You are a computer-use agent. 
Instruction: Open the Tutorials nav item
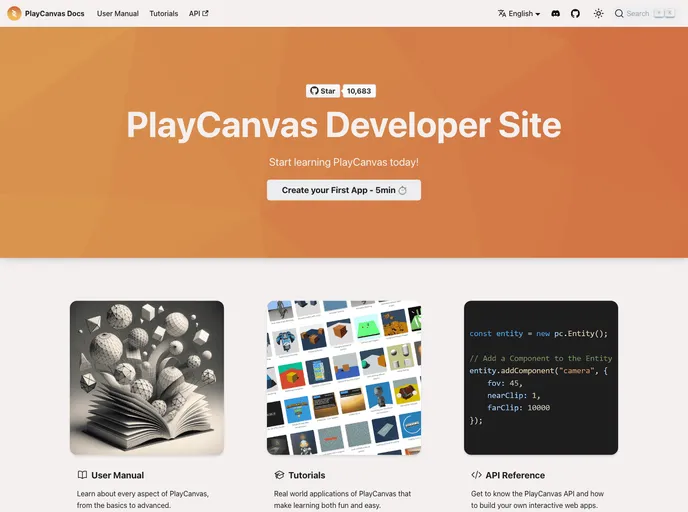point(164,14)
